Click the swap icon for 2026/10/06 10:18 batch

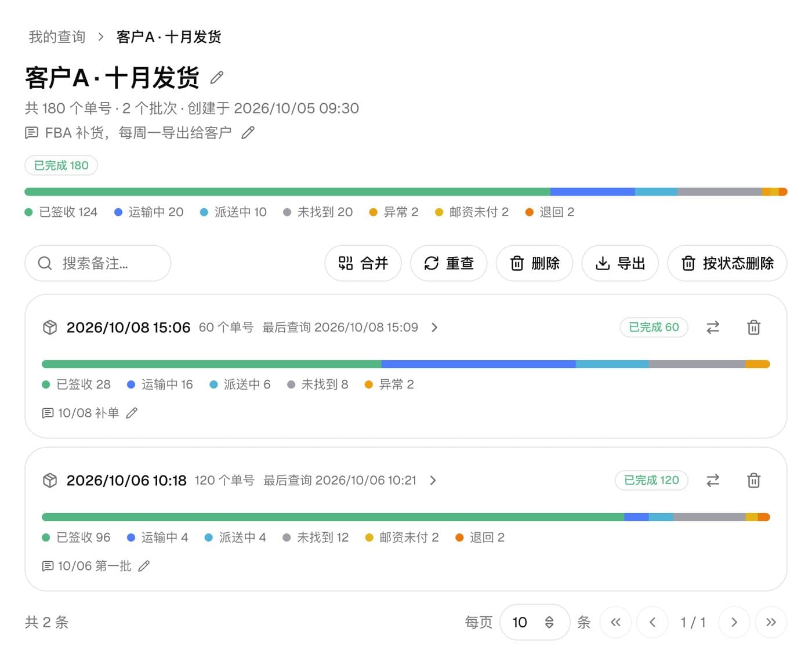tap(713, 481)
